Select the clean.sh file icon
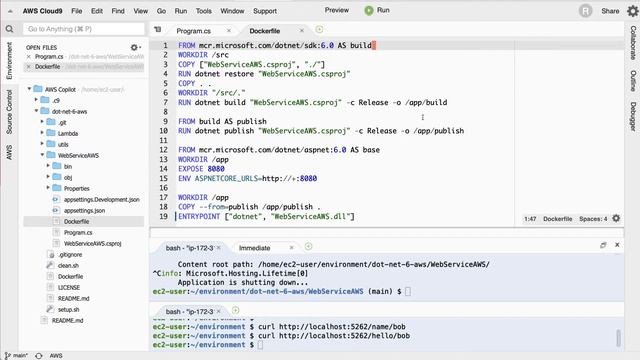This screenshot has height=360, width=640. coord(50,265)
